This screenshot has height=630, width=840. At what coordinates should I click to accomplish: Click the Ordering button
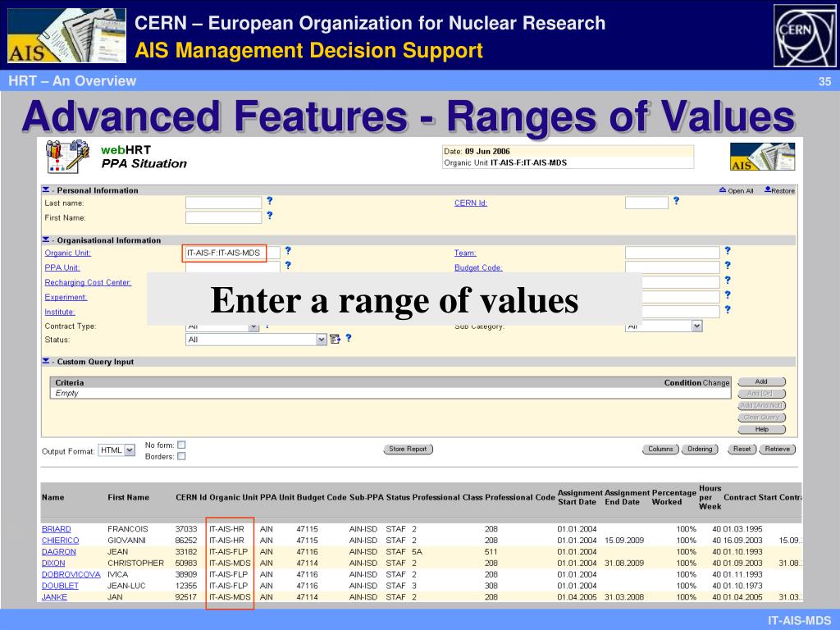[x=700, y=449]
